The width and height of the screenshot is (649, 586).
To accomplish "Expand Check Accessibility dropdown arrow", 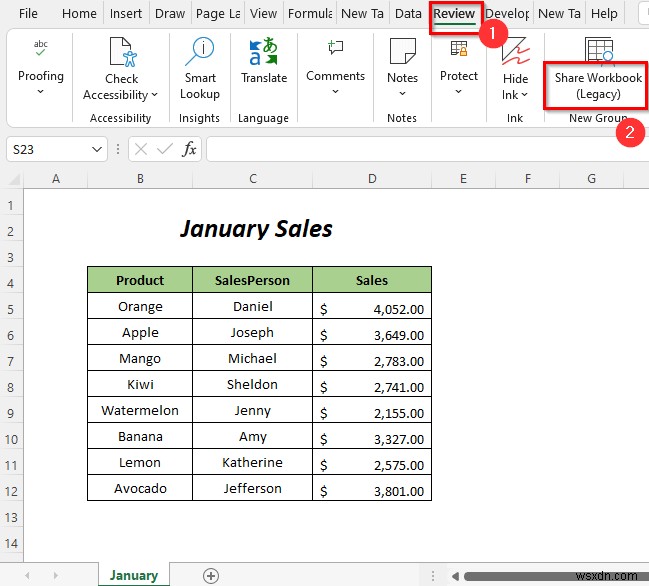I will click(x=154, y=95).
